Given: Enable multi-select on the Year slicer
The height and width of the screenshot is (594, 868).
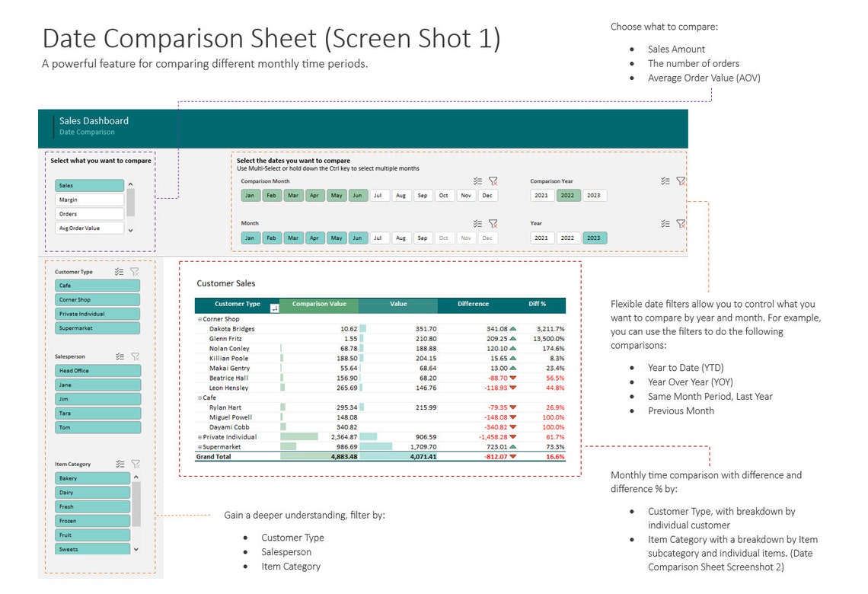Looking at the screenshot, I should pos(664,223).
